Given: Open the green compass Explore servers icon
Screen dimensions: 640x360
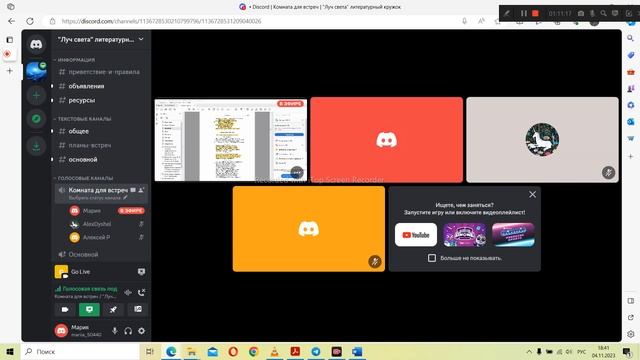Looking at the screenshot, I should point(36,119).
